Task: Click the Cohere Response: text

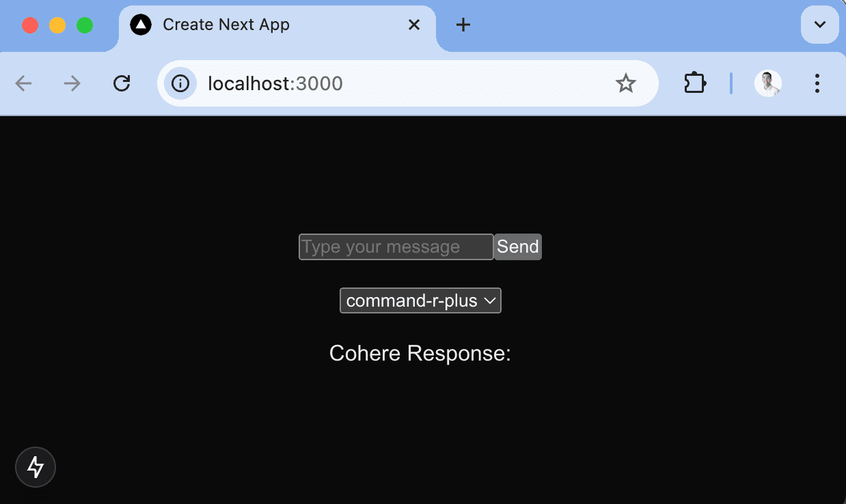Action: (420, 353)
